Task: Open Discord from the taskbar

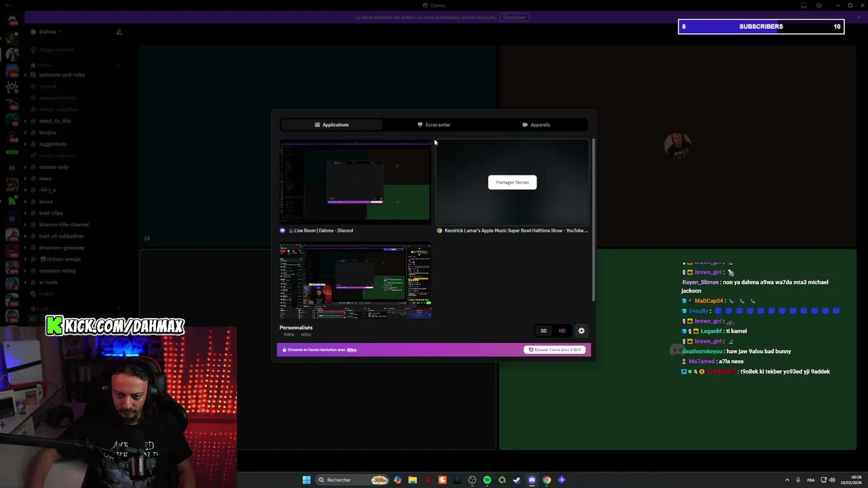Action: coord(532,480)
